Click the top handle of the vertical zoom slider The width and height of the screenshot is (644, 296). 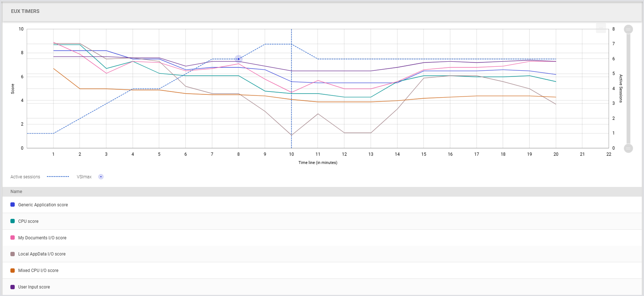point(628,29)
